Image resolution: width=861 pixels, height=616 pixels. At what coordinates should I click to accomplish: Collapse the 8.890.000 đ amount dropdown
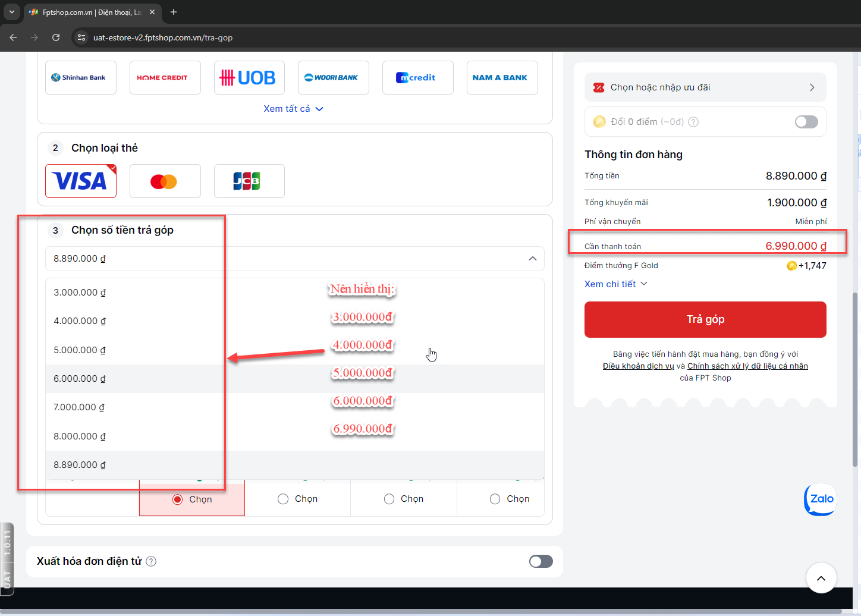pyautogui.click(x=294, y=259)
